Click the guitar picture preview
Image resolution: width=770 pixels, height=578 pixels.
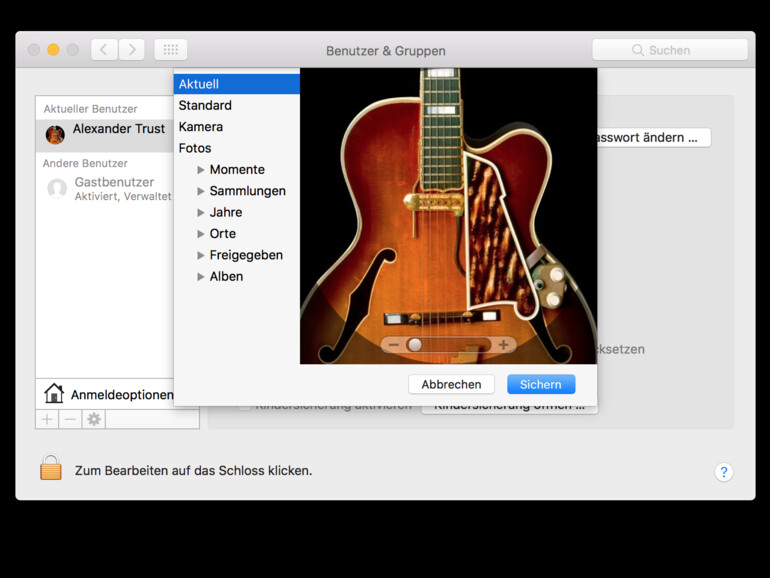pyautogui.click(x=448, y=216)
